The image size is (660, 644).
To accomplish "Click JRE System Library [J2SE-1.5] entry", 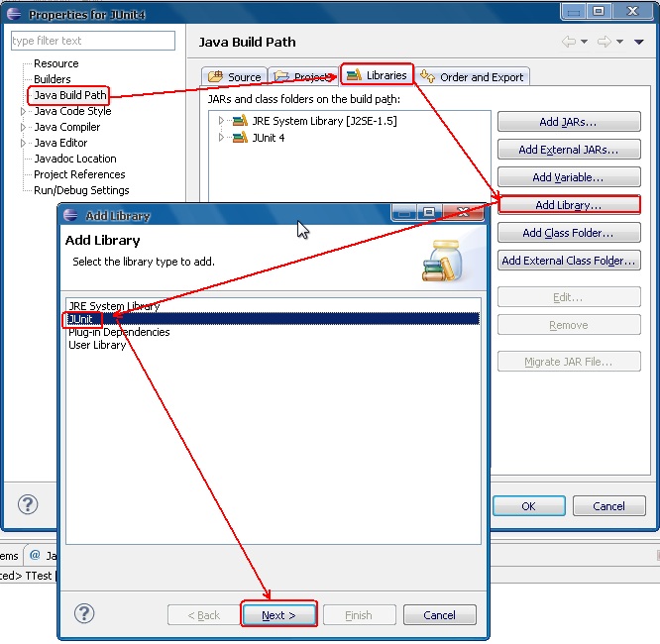I will click(x=324, y=121).
